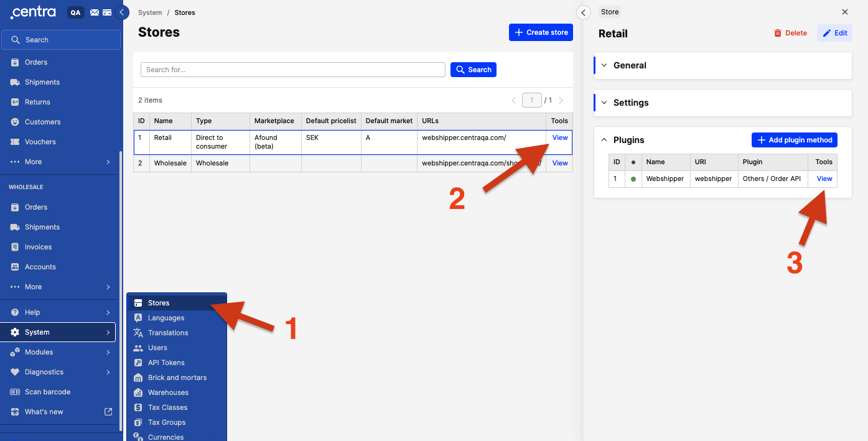The height and width of the screenshot is (441, 868).
Task: Click the card icon beside the envelope
Action: [x=107, y=12]
